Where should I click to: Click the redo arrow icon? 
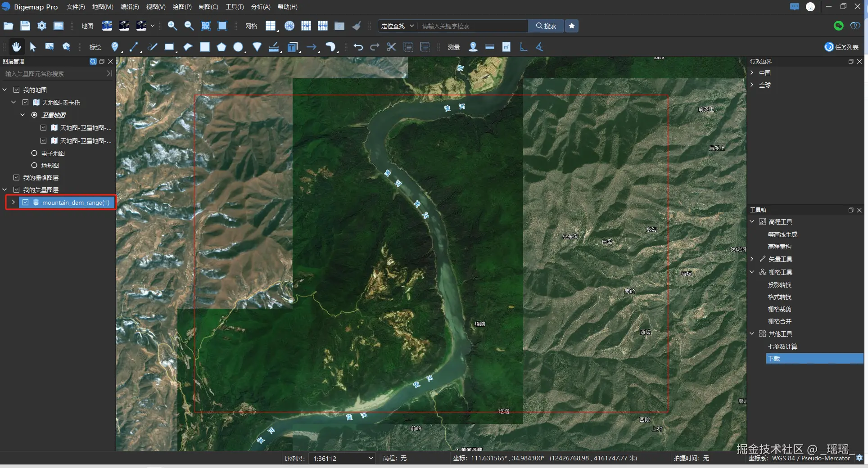tap(375, 47)
